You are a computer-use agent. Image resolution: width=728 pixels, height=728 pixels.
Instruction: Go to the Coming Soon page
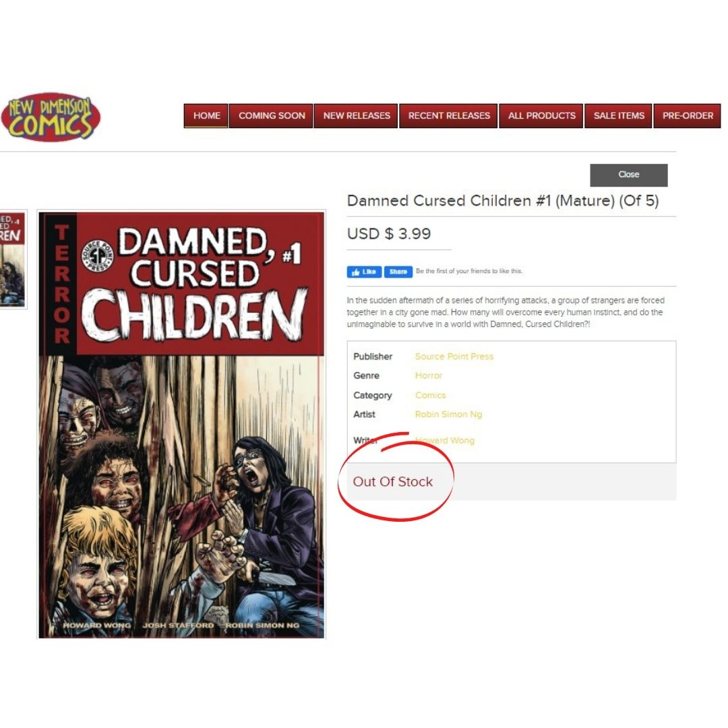coord(271,116)
